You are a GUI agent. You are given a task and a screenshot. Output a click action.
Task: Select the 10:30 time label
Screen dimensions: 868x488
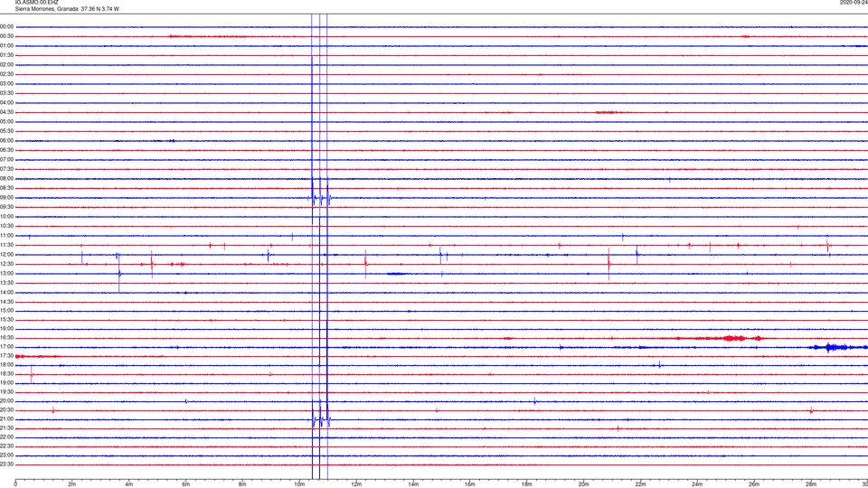point(6,226)
